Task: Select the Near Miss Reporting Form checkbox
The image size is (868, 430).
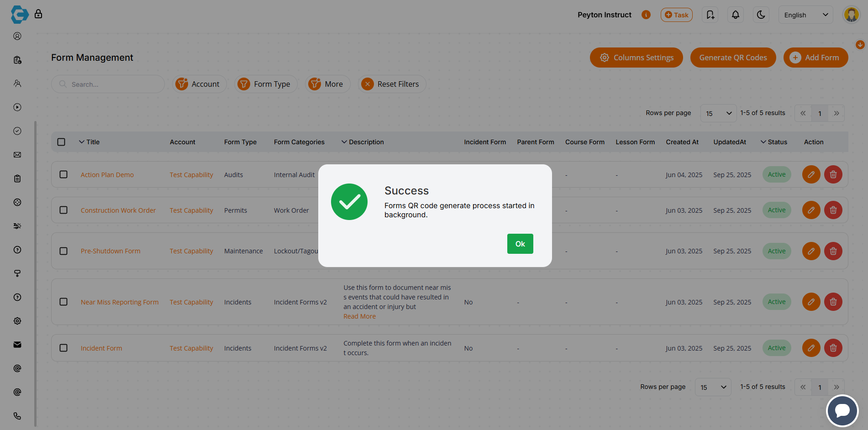Action: tap(63, 302)
